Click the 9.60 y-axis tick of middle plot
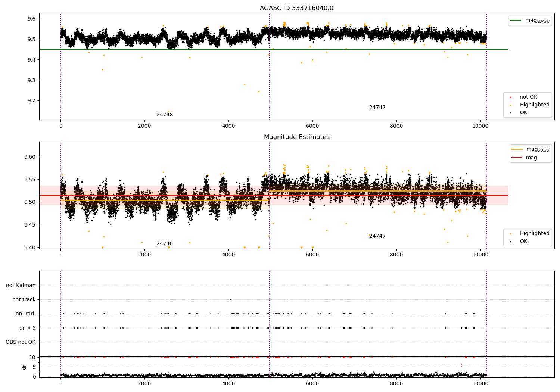 tap(31, 157)
